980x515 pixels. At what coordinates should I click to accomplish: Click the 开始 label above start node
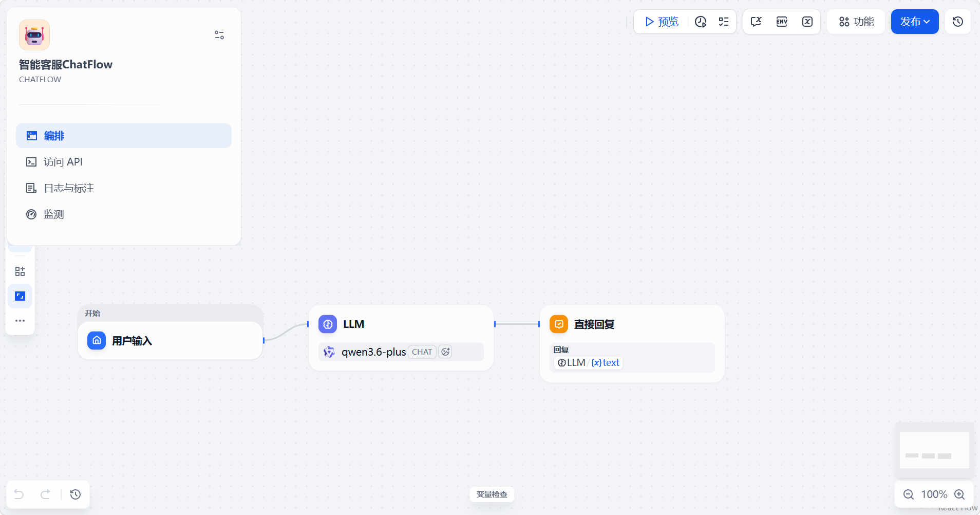[x=92, y=313]
